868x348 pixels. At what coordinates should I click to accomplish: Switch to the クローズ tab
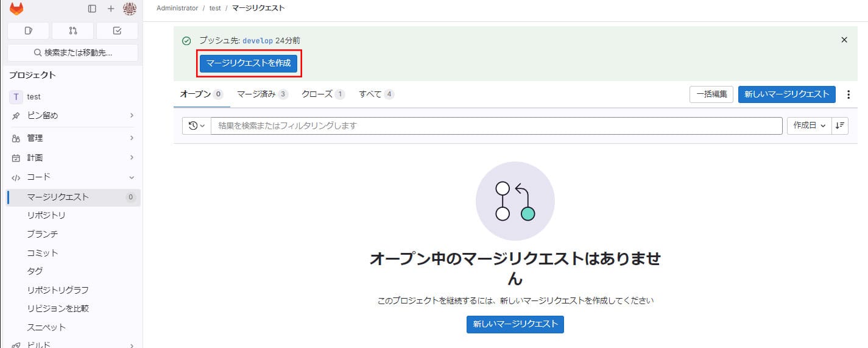click(x=323, y=94)
